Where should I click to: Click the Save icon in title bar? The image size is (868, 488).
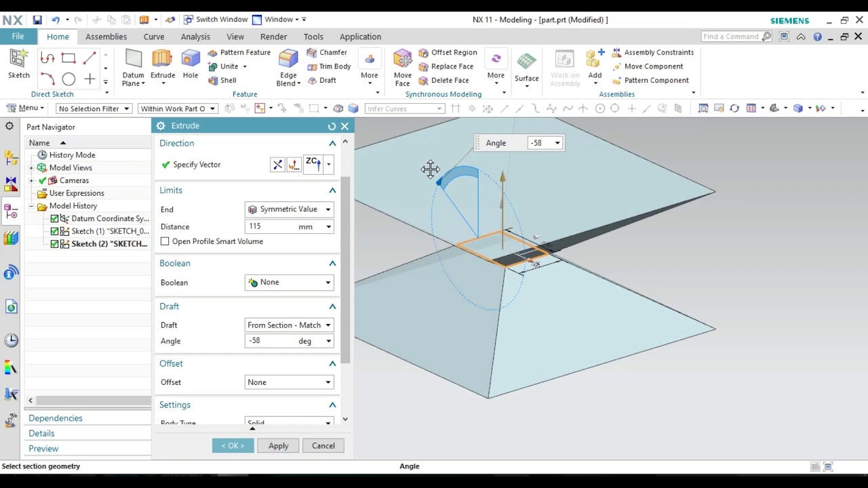[x=37, y=20]
